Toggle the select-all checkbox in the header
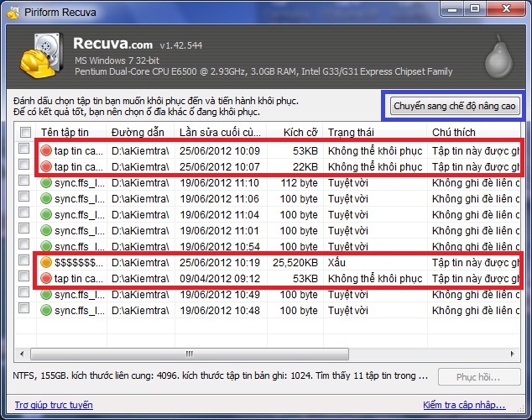The height and width of the screenshot is (420, 532). (25, 132)
